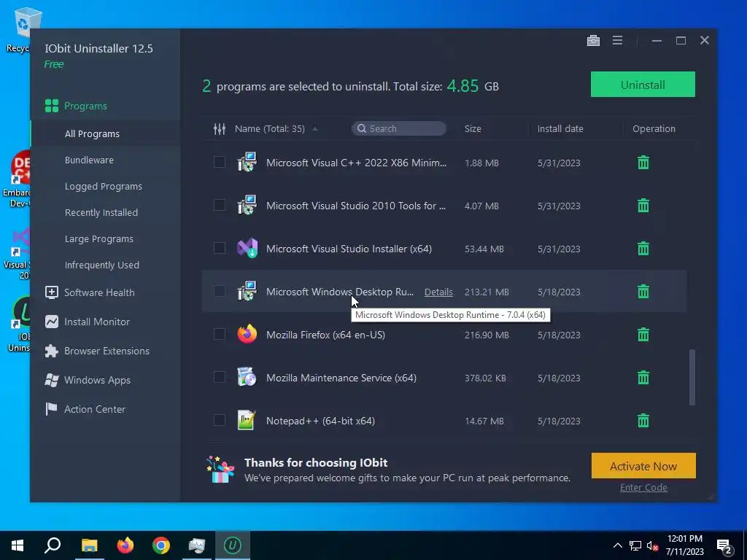Open File Explorer from taskbar
Viewport: 747px width, 560px height.
click(x=89, y=545)
